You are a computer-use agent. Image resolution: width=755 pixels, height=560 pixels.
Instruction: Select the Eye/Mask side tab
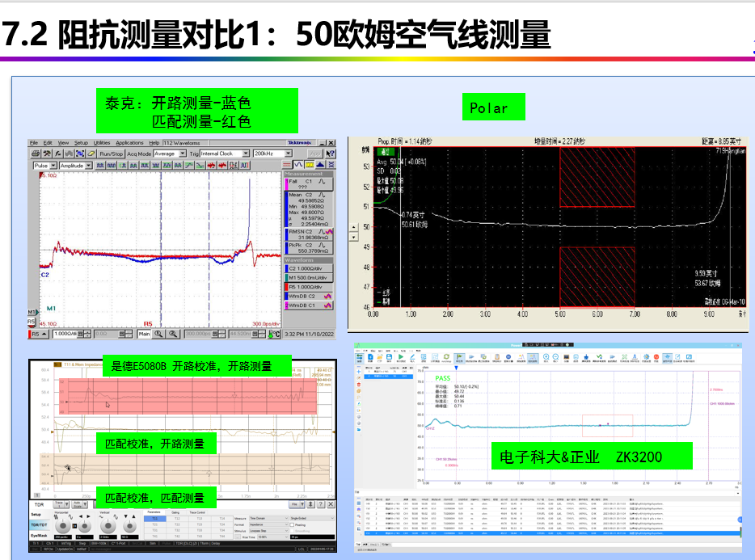[40, 536]
